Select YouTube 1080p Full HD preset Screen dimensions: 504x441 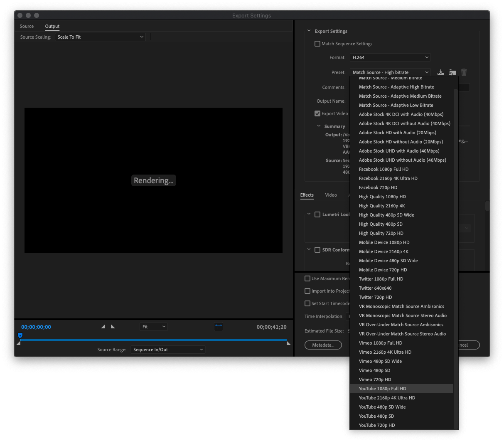[x=382, y=389]
